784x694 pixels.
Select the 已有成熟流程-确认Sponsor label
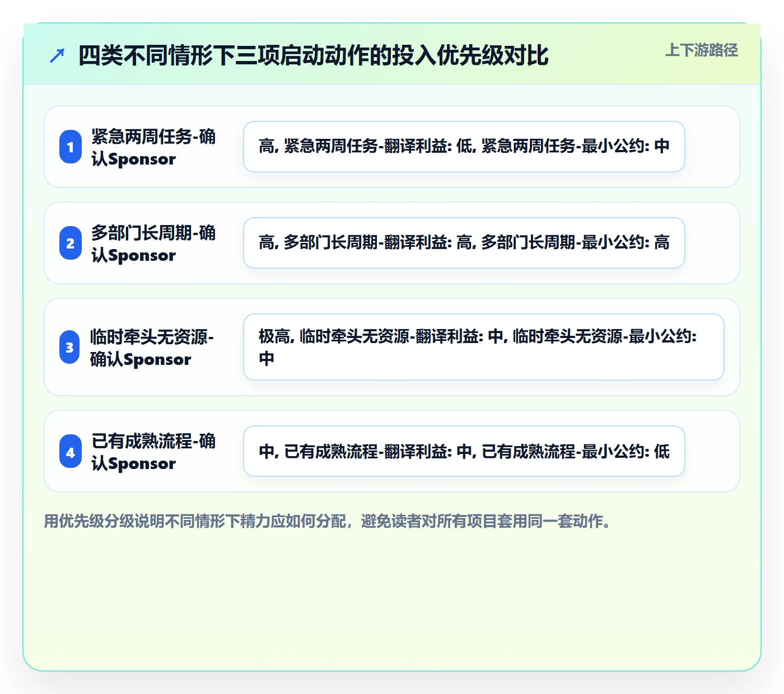tap(153, 452)
